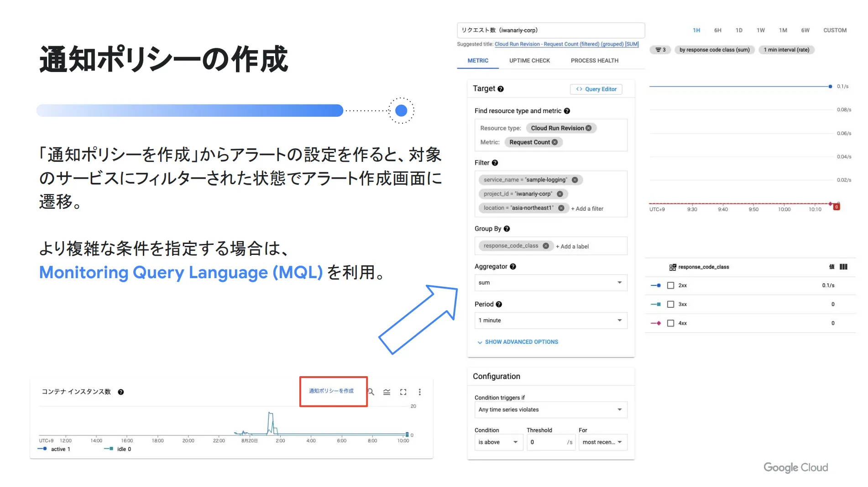
Task: Click the condition title input field
Action: pyautogui.click(x=551, y=31)
